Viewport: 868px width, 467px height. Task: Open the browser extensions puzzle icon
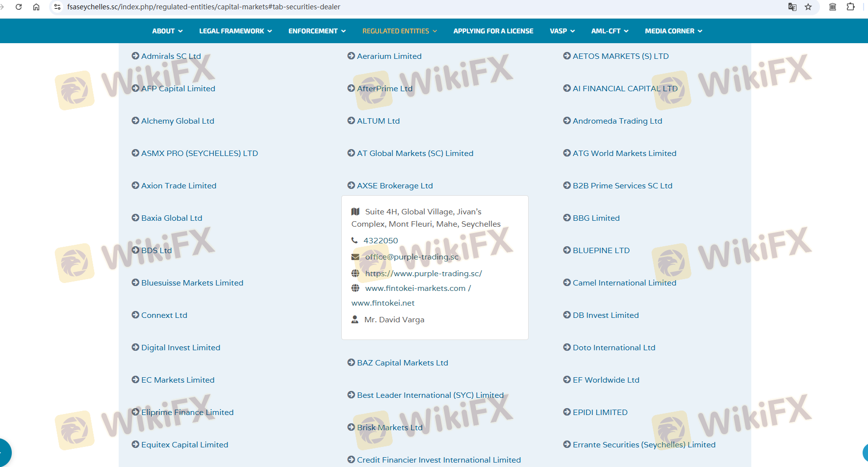(850, 7)
